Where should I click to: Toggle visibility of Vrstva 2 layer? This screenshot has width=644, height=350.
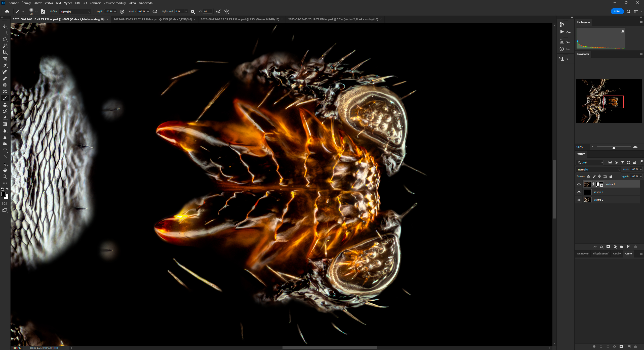click(579, 192)
